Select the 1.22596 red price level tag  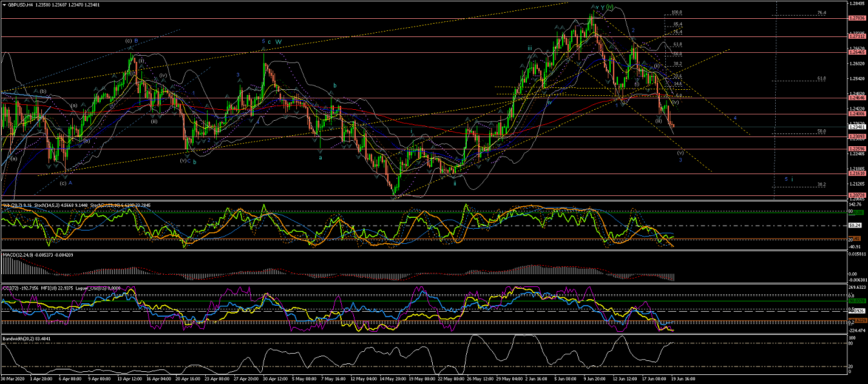[x=856, y=149]
